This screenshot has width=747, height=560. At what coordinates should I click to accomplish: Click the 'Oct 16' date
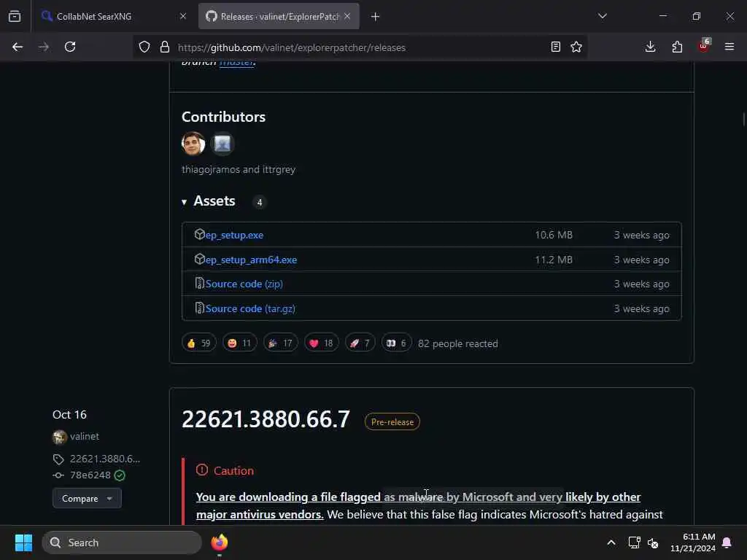point(69,414)
